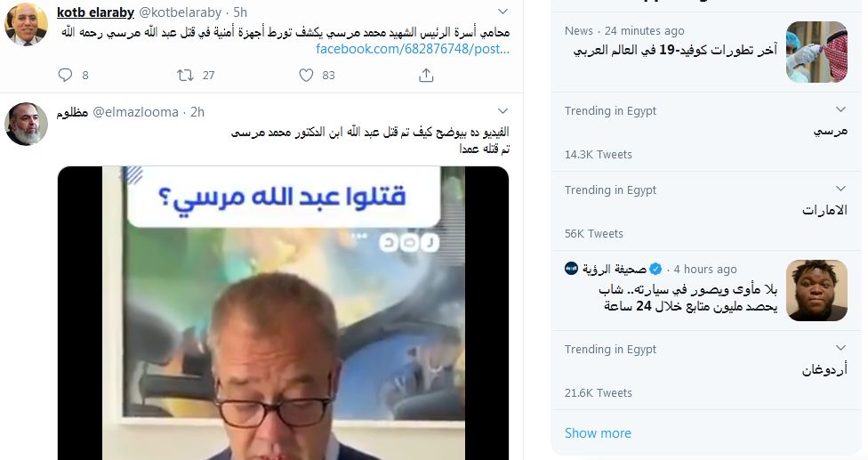Expand options for @elmazlooma's tweet
This screenshot has height=460, width=868.
coord(502,111)
